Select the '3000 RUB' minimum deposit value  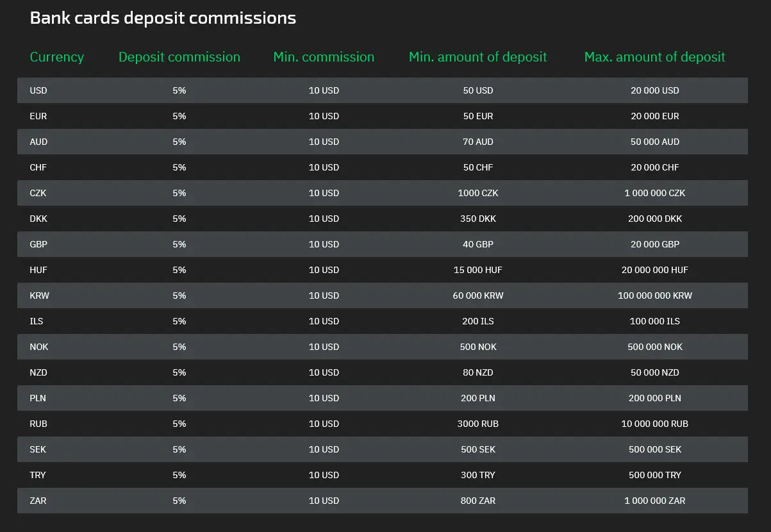pos(478,424)
